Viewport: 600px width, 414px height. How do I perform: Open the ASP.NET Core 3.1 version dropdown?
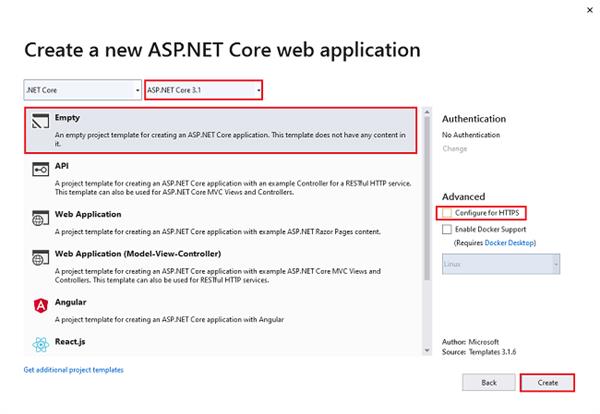click(204, 90)
